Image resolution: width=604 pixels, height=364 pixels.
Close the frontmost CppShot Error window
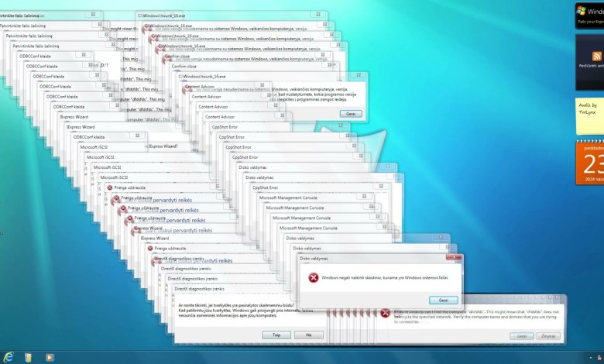(x=380, y=186)
